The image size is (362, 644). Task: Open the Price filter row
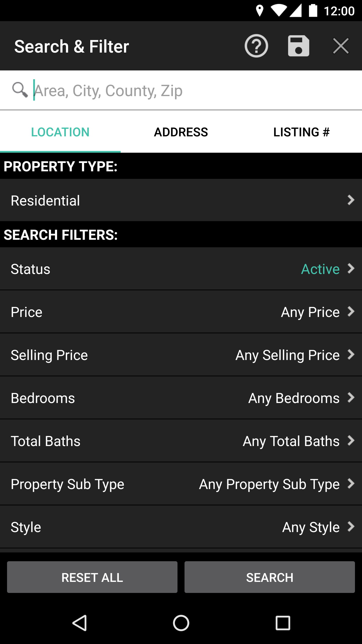[181, 312]
